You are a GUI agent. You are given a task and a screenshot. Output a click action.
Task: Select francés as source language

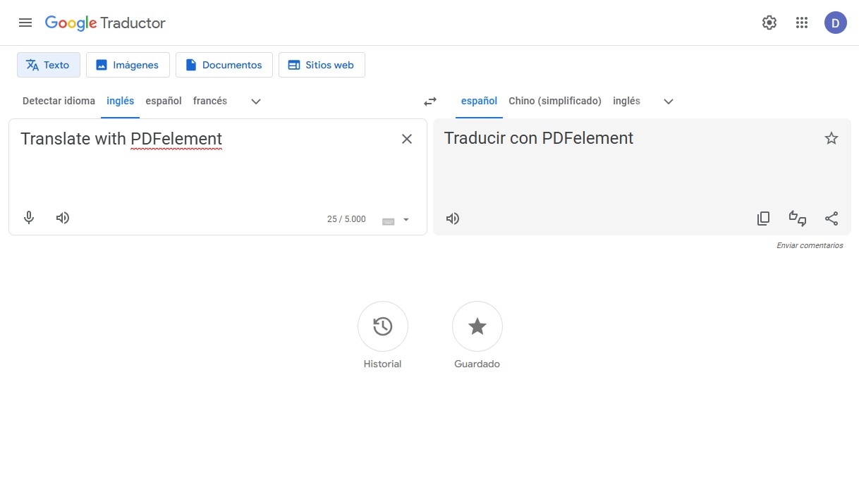click(210, 101)
